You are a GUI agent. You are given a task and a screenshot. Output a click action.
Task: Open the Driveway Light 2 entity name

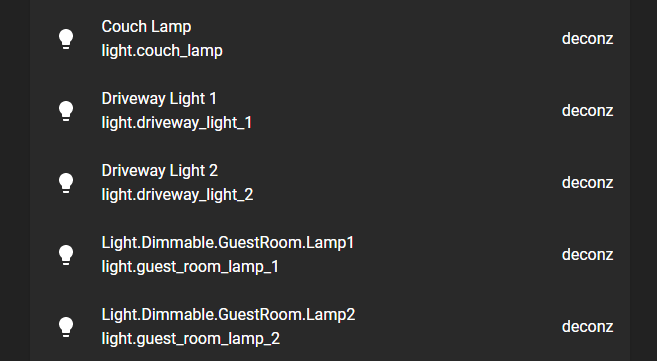[160, 171]
